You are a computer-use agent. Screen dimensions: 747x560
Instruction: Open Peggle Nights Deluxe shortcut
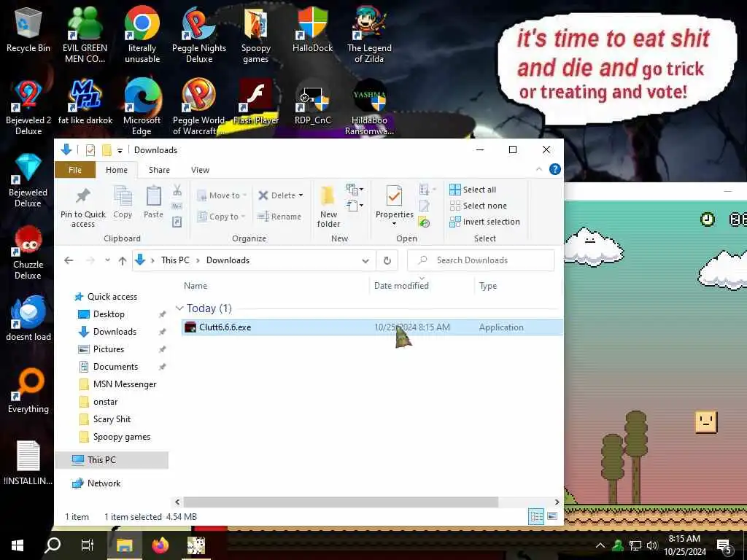[199, 34]
